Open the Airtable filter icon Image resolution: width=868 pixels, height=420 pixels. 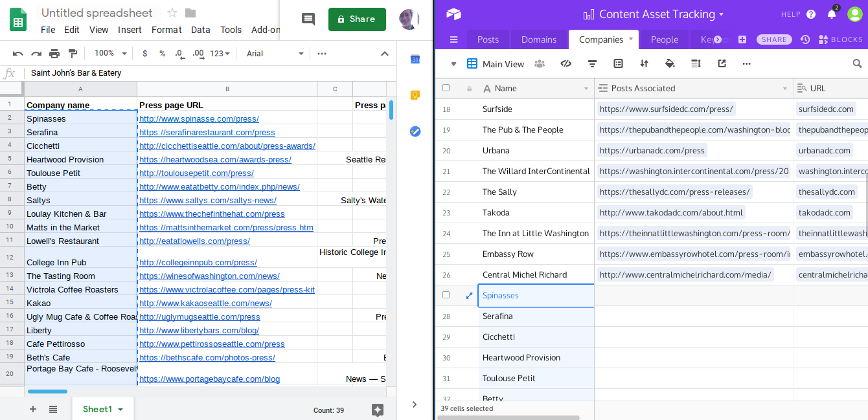(592, 63)
